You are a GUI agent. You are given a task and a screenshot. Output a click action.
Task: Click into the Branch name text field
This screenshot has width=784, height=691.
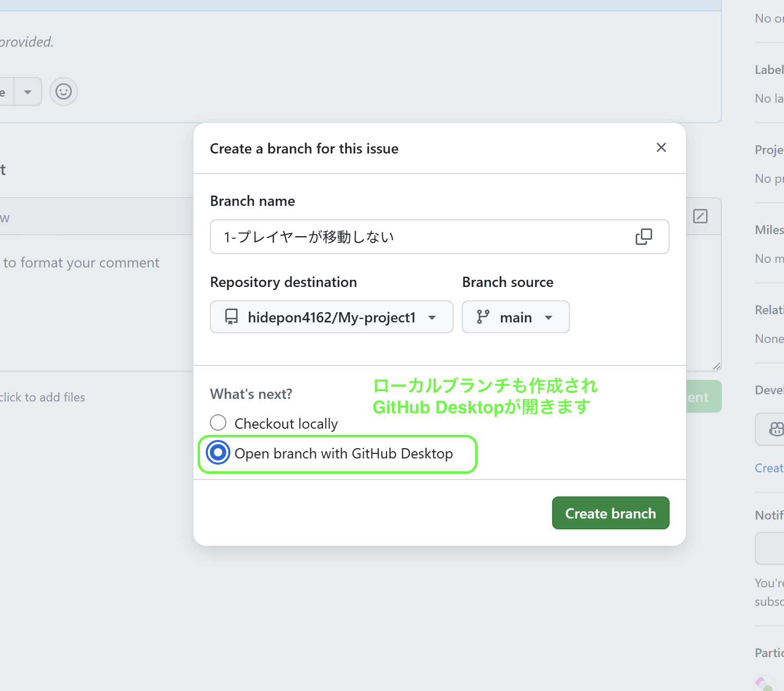click(x=421, y=237)
